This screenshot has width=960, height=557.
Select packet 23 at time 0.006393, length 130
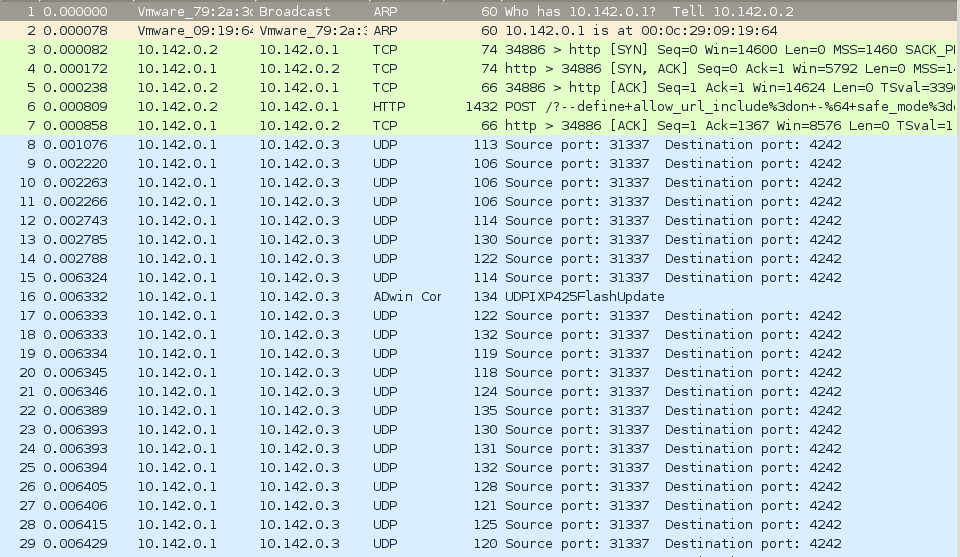(x=480, y=428)
